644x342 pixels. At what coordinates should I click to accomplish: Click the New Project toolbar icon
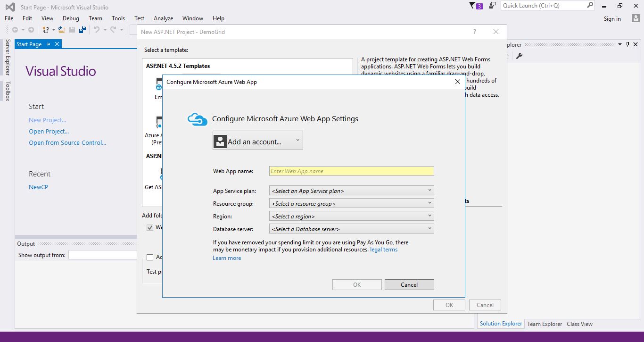[x=46, y=30]
